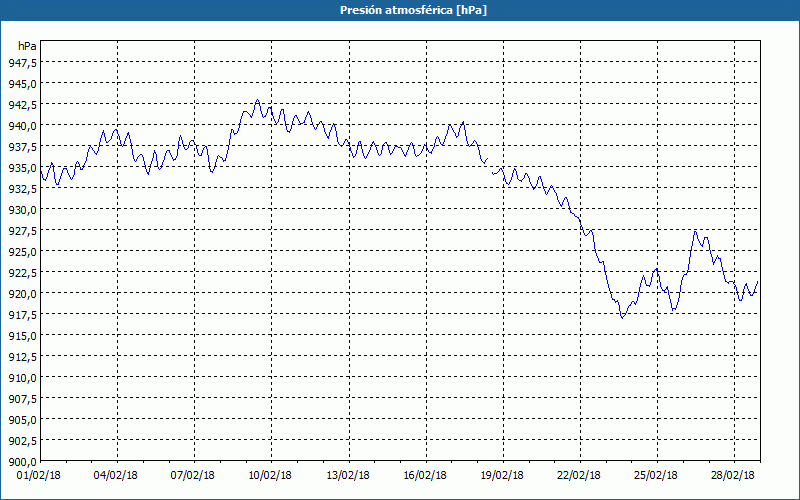Screen dimensions: 800x500
Task: Select the 920,0 y-axis value
Action: [x=22, y=293]
